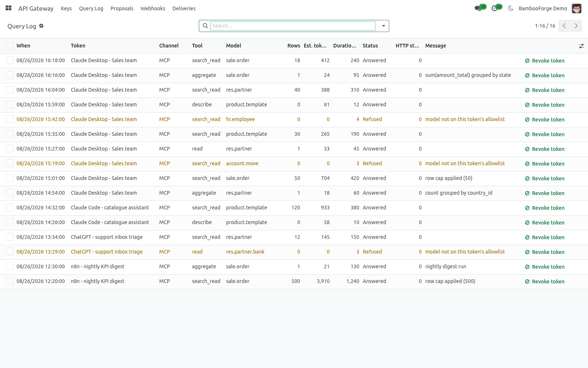The image size is (588, 368).
Task: Check the 08/26/2026 13:29:00 row
Action: 10,252
